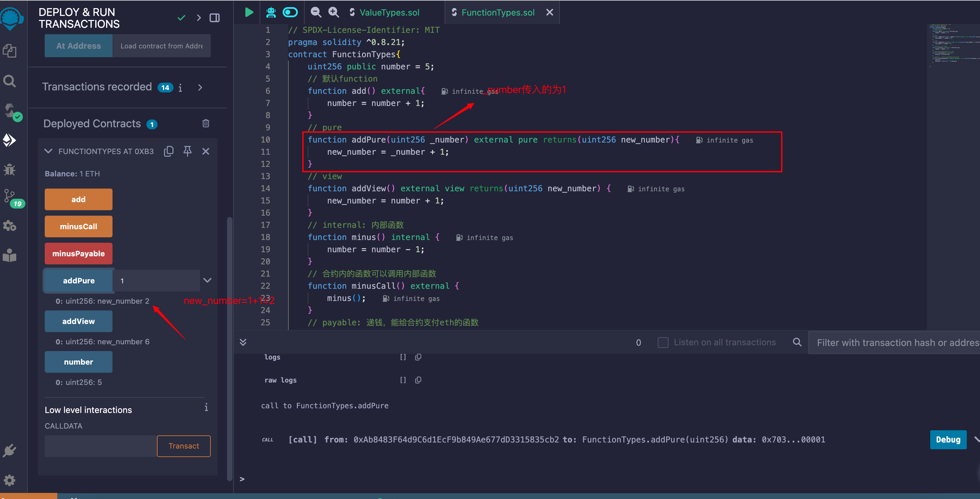980x499 pixels.
Task: Open the Plugin manager plug icon
Action: coord(9,451)
